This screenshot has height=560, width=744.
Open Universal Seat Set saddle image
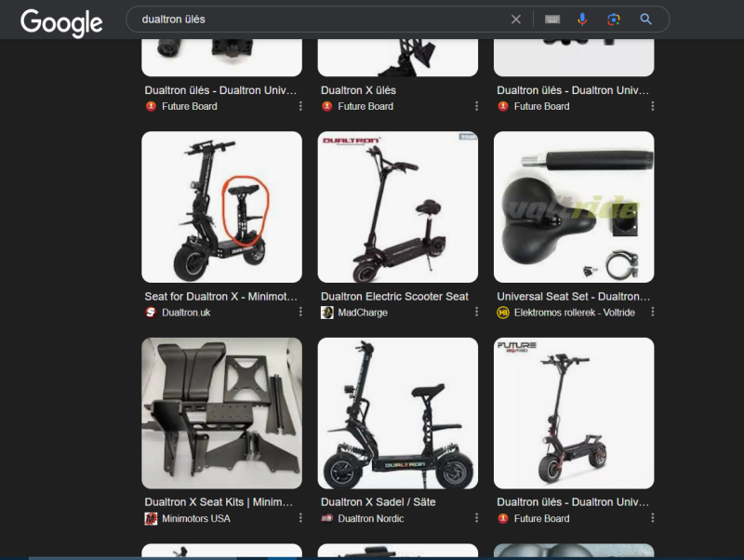(574, 207)
